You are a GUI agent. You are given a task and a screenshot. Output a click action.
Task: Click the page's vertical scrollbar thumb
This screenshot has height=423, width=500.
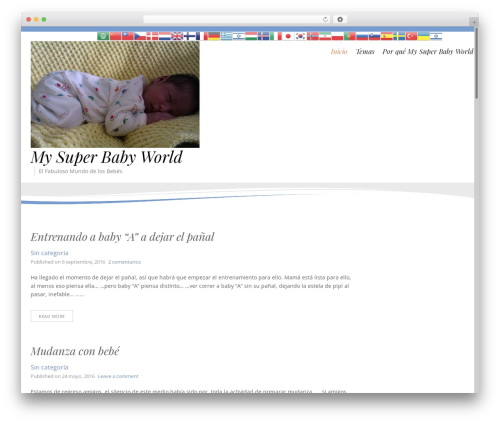tap(477, 63)
